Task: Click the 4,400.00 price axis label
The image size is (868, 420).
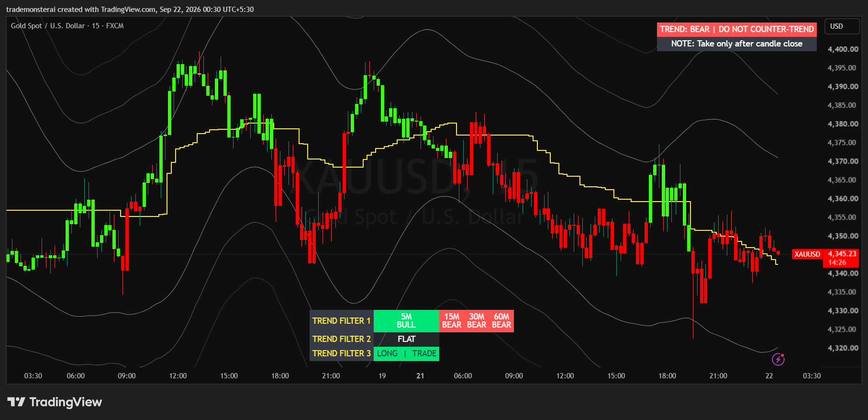Action: point(843,49)
